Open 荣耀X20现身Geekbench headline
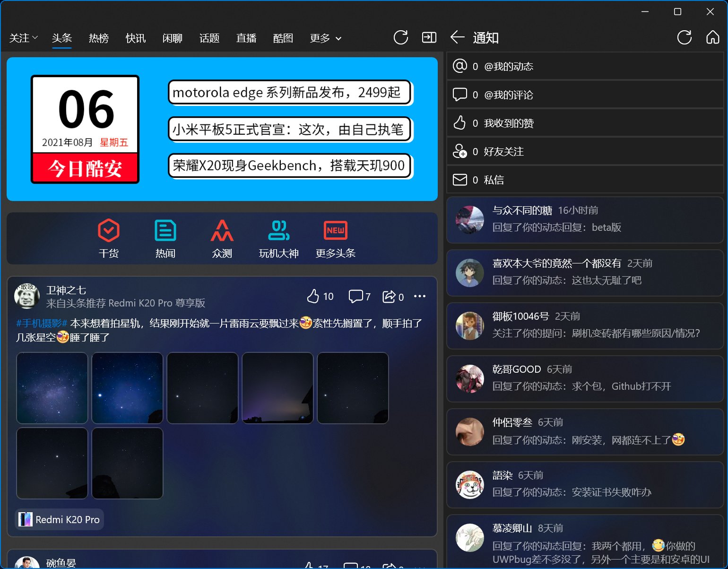The width and height of the screenshot is (728, 569). coord(290,166)
